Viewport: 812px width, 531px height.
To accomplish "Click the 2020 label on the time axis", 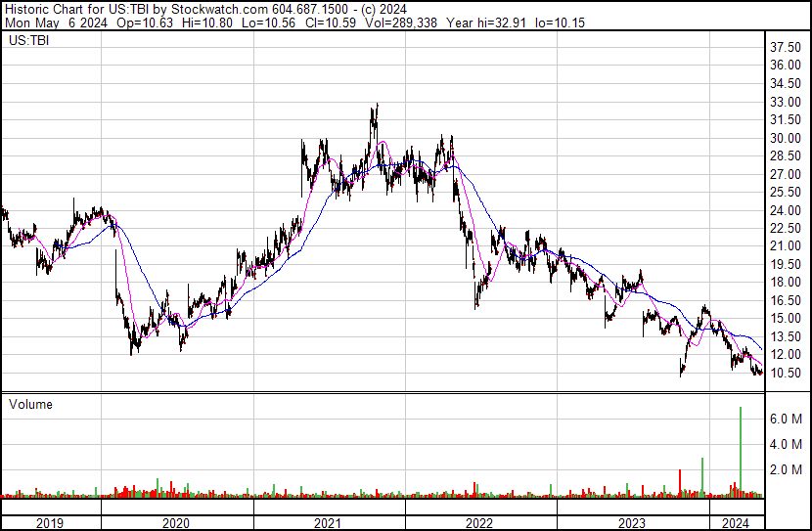I will pos(176,523).
